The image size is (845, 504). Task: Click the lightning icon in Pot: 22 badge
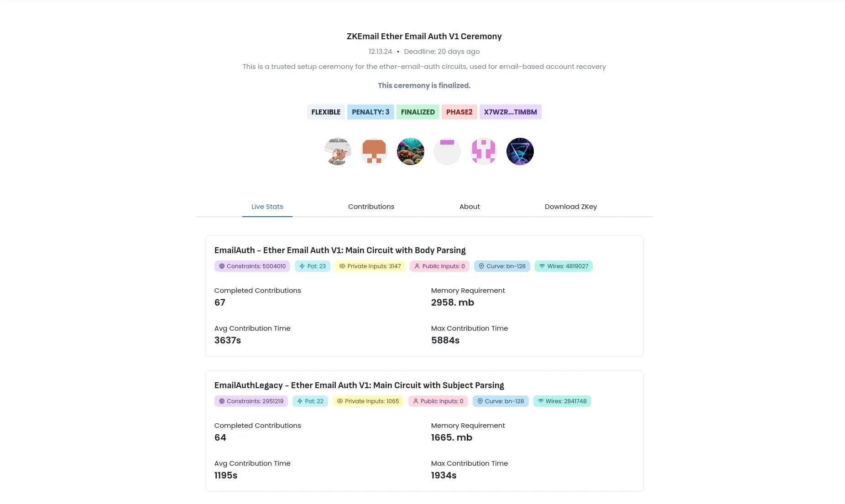pyautogui.click(x=300, y=401)
